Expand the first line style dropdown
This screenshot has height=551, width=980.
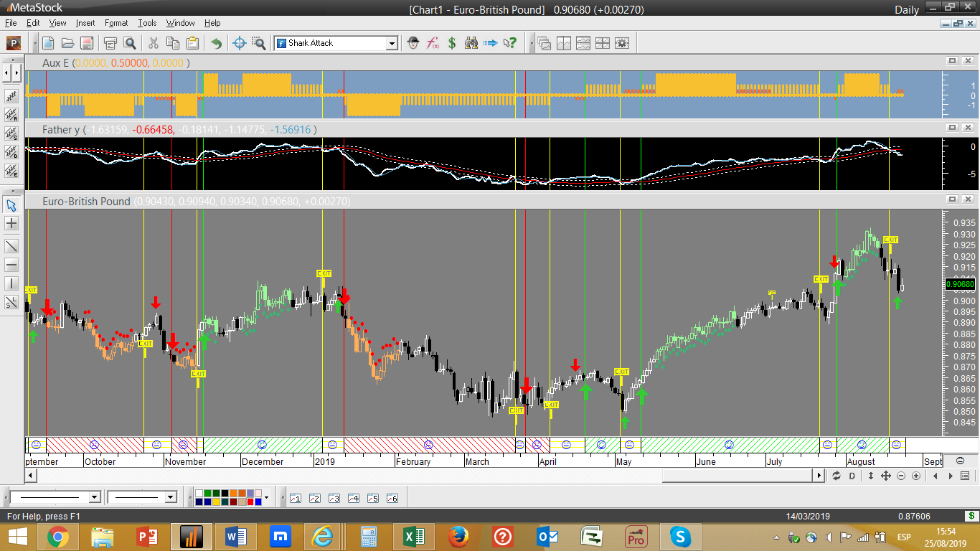point(94,497)
